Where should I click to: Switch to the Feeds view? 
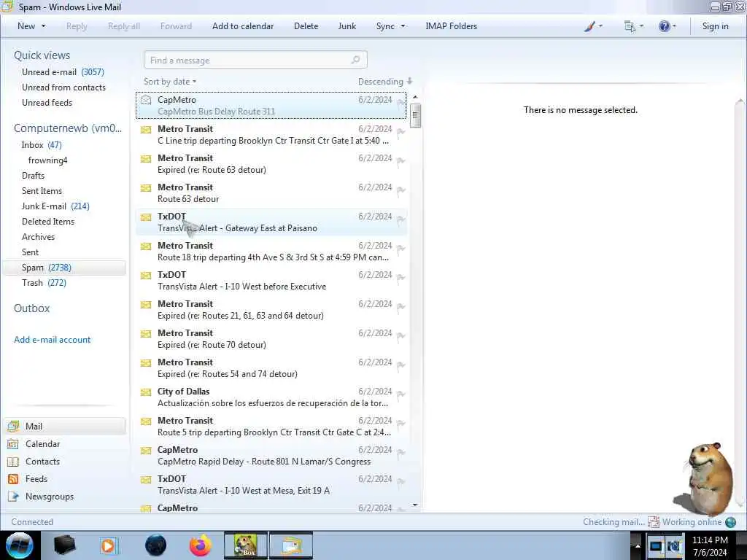[36, 478]
